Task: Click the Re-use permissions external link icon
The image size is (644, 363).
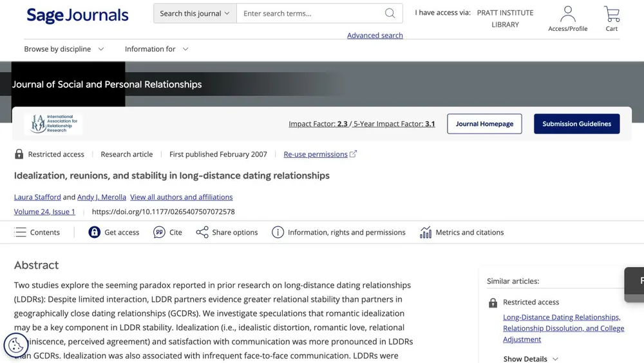Action: tap(353, 153)
